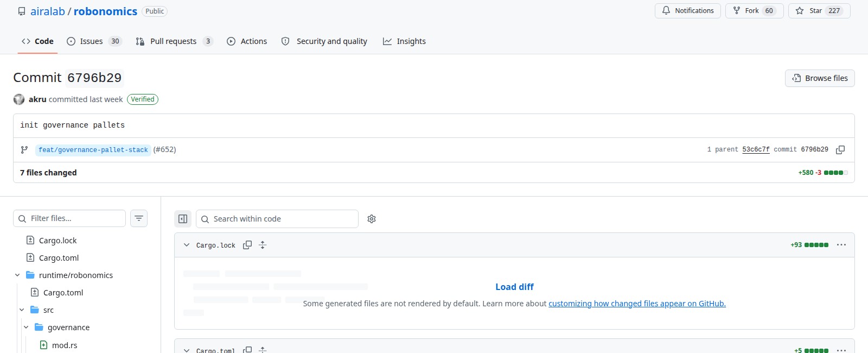Click the Search within code field
The width and height of the screenshot is (868, 353).
(x=277, y=219)
